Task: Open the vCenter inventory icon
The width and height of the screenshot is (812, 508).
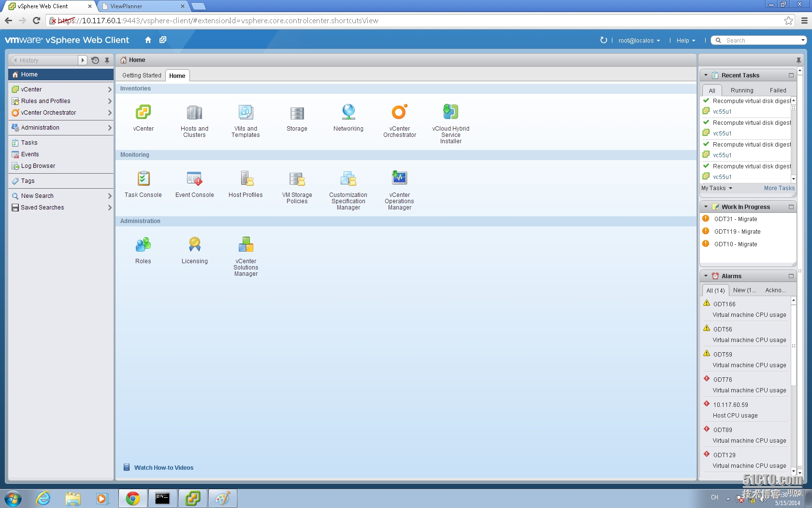Action: pyautogui.click(x=143, y=112)
